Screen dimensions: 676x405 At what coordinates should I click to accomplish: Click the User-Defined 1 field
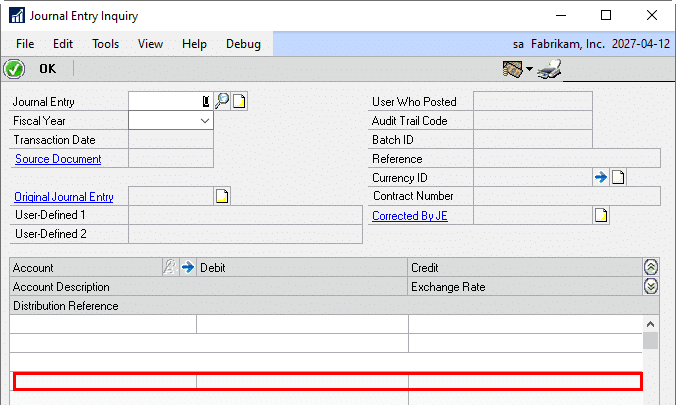(x=245, y=215)
